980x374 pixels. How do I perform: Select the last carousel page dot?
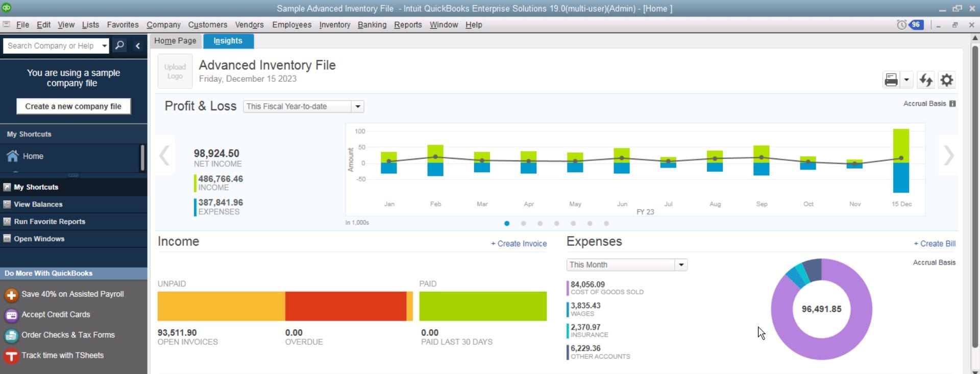pos(606,223)
